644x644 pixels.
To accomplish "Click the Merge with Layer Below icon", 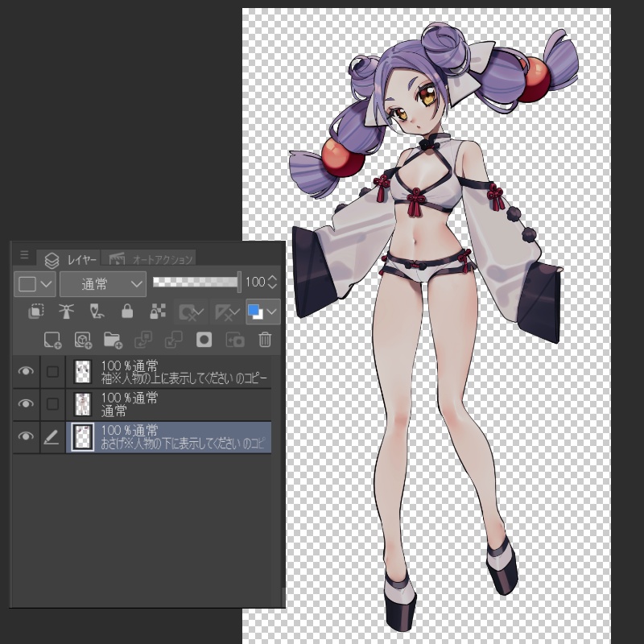I will coord(174,340).
